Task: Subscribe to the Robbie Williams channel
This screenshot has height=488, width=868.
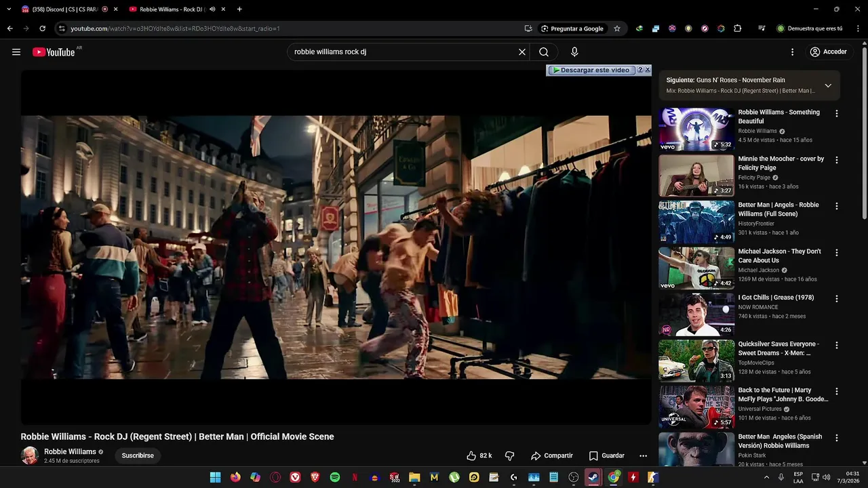Action: point(138,455)
